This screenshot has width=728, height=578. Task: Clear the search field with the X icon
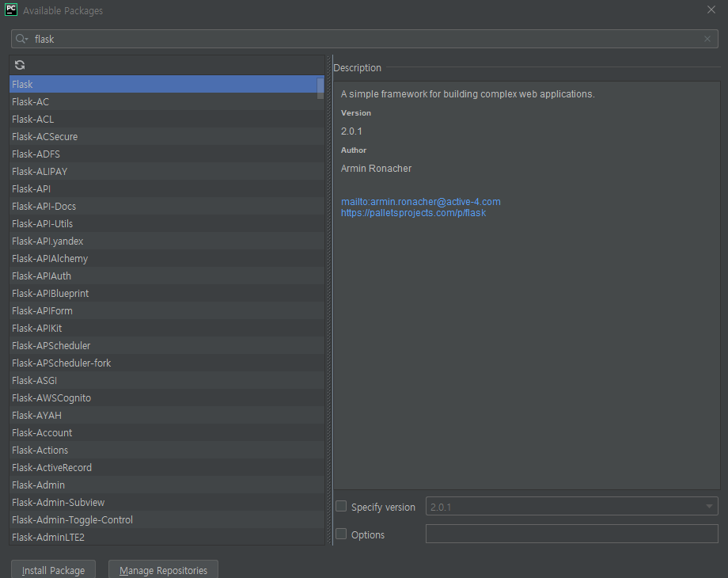(x=707, y=39)
